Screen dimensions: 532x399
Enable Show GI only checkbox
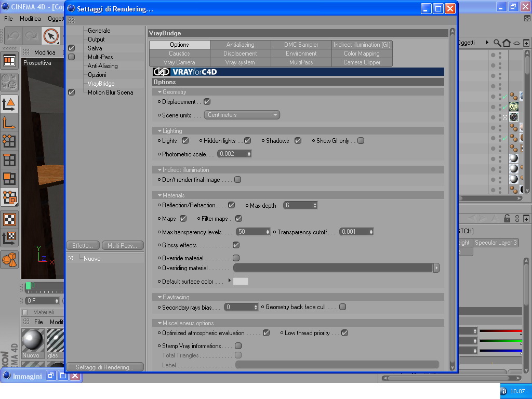(361, 141)
